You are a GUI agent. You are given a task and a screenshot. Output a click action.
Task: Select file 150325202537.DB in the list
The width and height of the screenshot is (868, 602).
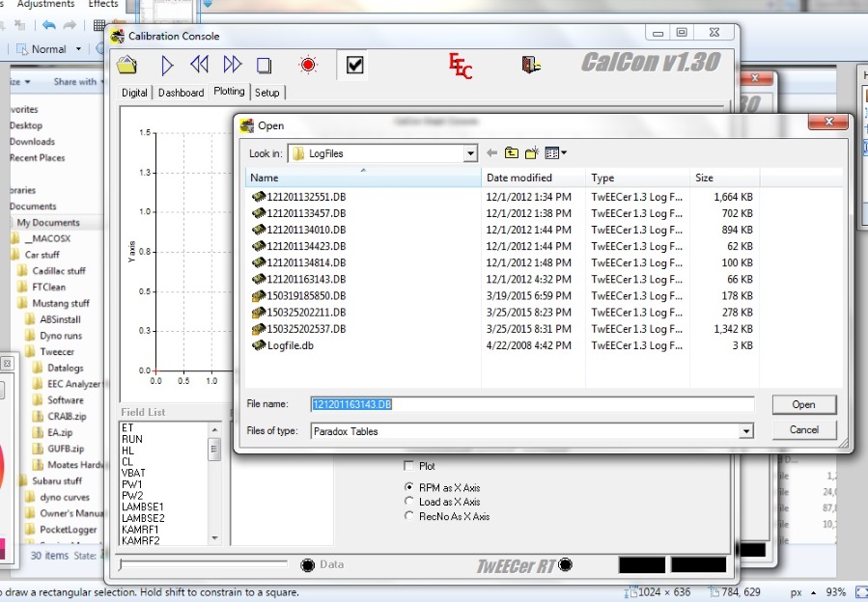point(306,329)
